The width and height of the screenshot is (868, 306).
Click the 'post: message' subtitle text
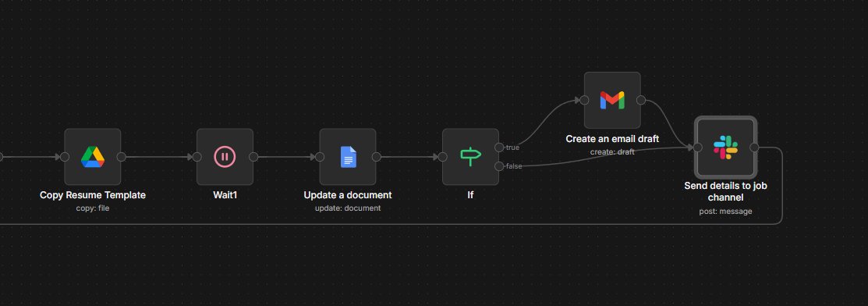coord(726,212)
